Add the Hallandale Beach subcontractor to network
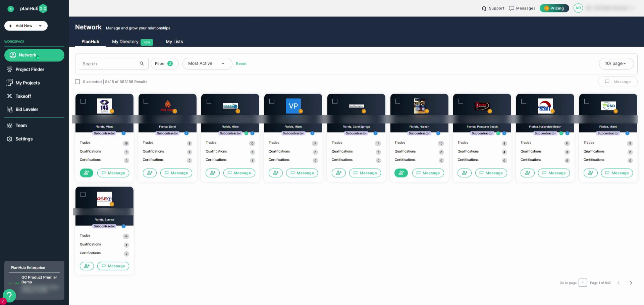 pyautogui.click(x=527, y=173)
